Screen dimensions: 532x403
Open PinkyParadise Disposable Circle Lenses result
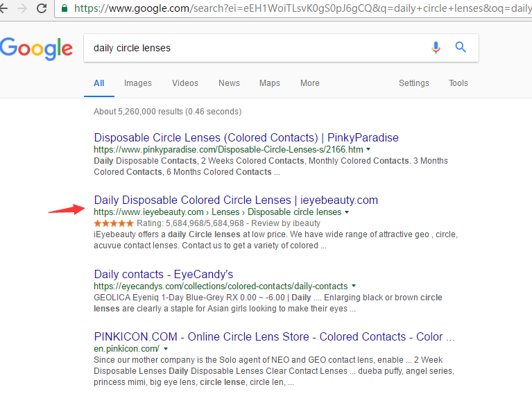point(246,138)
